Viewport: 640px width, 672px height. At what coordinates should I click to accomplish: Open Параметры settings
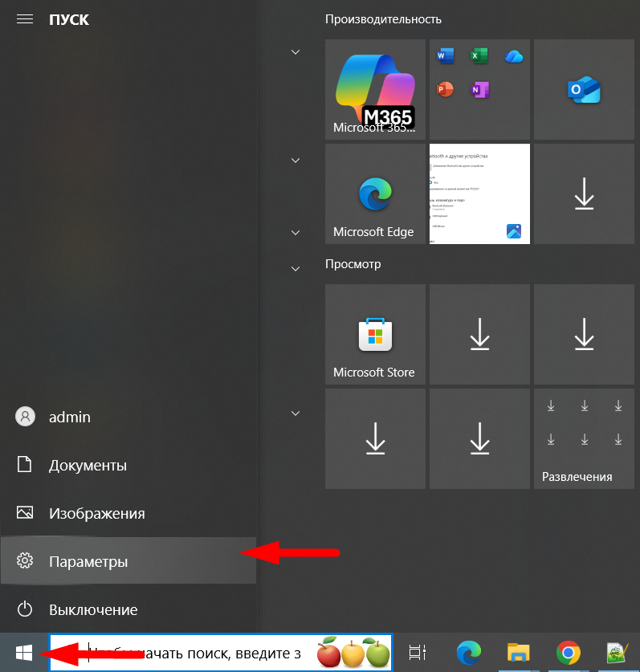click(88, 561)
